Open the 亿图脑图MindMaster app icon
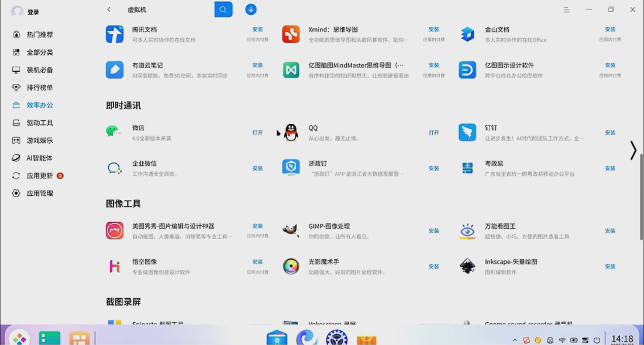This screenshot has width=644, height=345. point(291,70)
